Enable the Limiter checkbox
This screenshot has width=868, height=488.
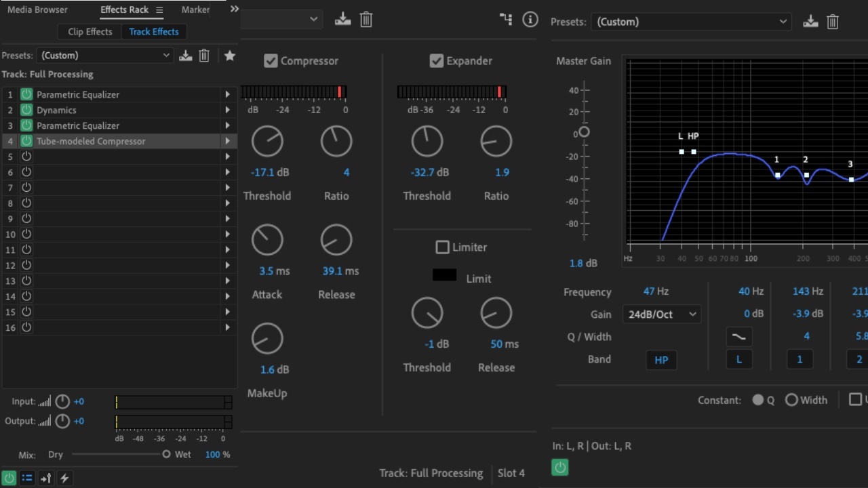point(442,247)
